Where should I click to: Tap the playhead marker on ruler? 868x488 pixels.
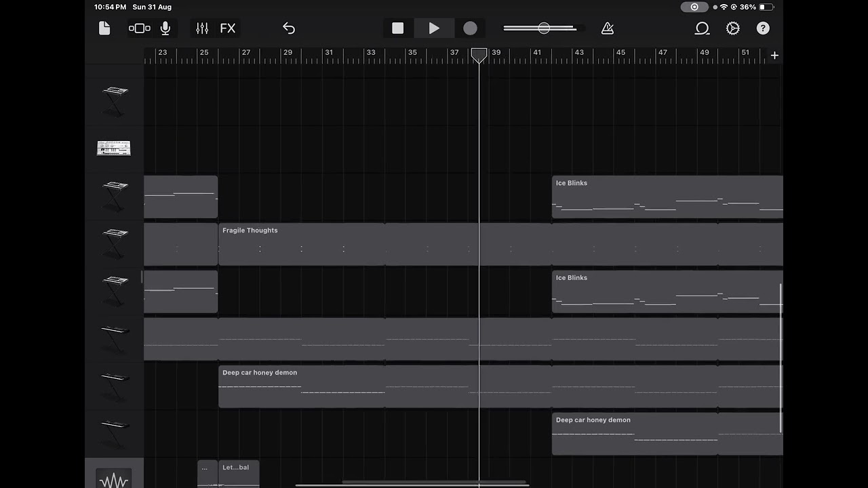point(479,55)
